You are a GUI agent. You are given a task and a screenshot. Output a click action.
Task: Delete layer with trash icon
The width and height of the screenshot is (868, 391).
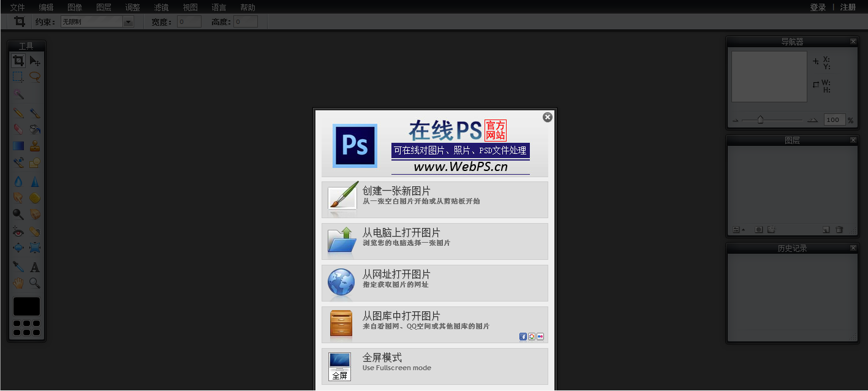(x=839, y=230)
